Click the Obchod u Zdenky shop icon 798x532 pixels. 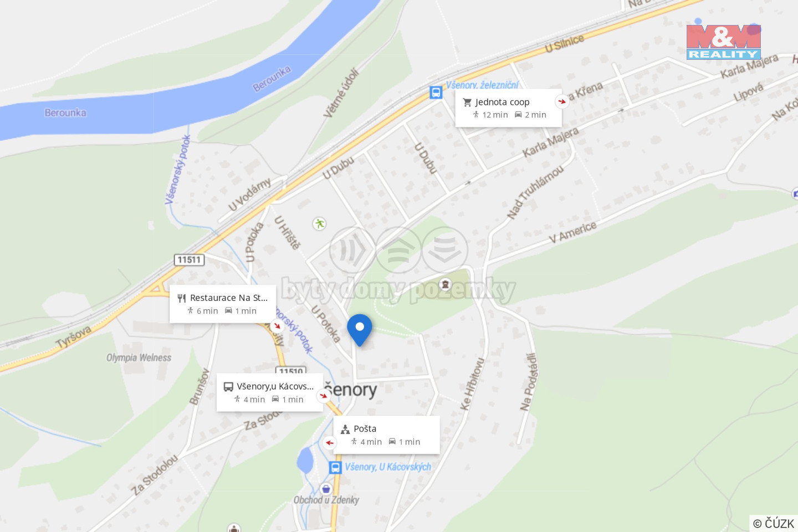click(326, 488)
